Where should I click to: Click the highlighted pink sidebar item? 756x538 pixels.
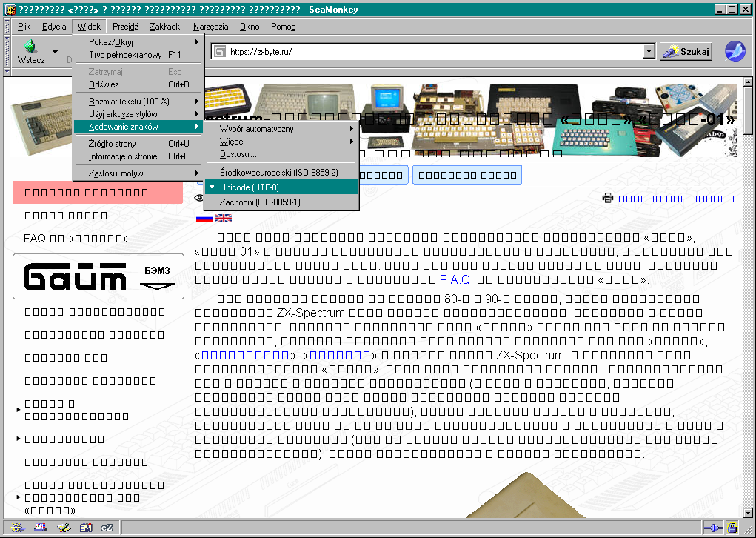(x=98, y=193)
